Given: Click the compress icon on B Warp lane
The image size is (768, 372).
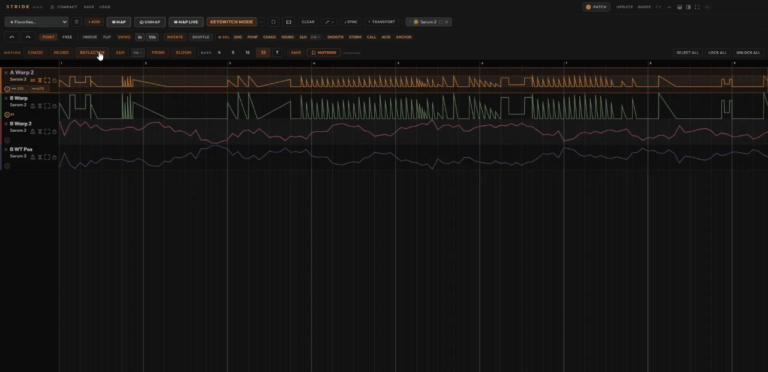Looking at the screenshot, I should [40, 106].
